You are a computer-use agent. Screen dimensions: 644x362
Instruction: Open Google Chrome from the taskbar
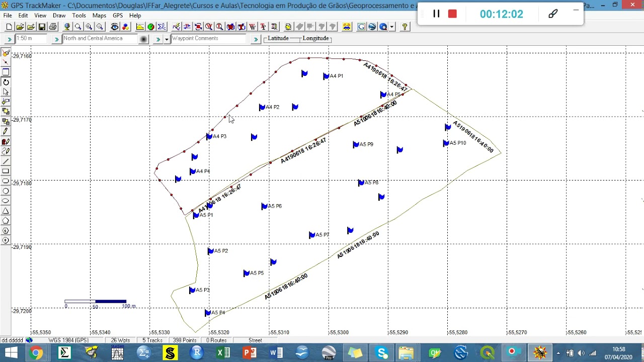point(36,353)
